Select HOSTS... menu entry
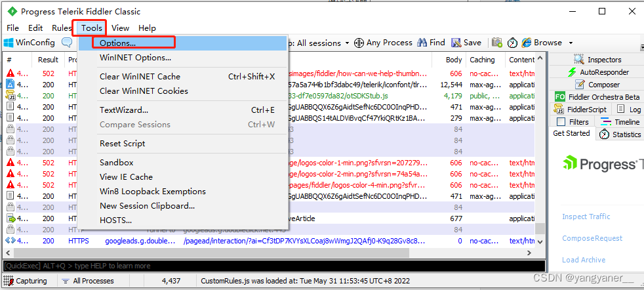 [182, 220]
